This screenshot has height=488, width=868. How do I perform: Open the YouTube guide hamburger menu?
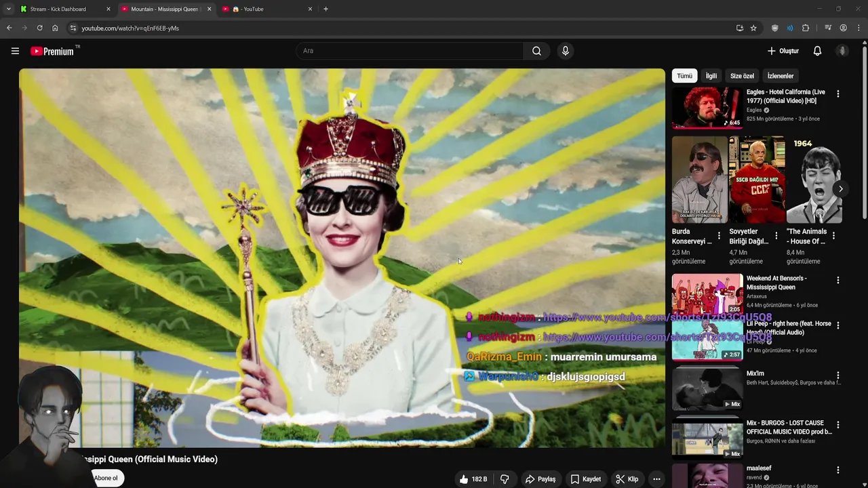(15, 51)
